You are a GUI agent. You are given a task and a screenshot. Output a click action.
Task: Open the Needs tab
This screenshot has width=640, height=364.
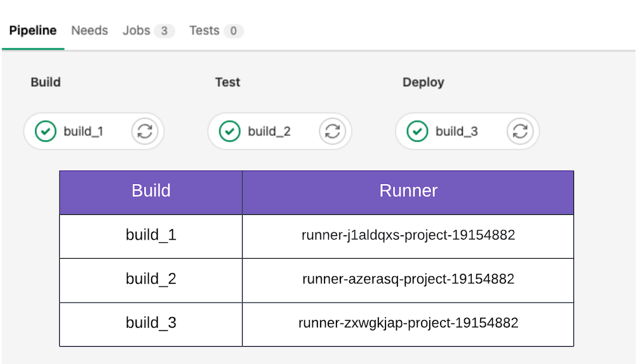[x=90, y=30]
